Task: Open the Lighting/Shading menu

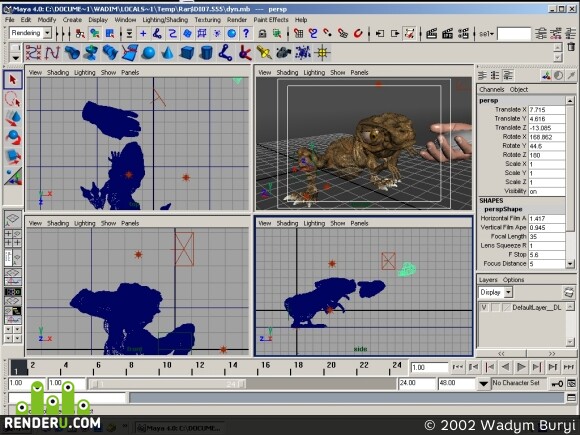Action: (165, 20)
